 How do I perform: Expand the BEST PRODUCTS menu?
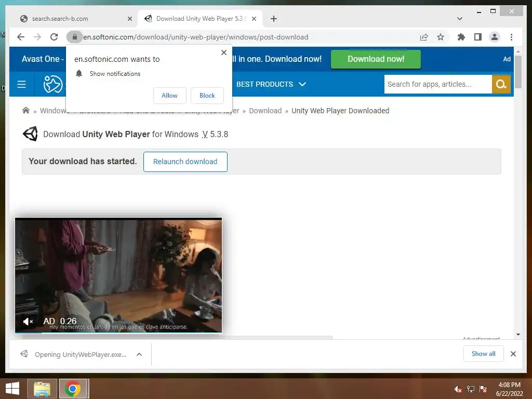[x=271, y=84]
